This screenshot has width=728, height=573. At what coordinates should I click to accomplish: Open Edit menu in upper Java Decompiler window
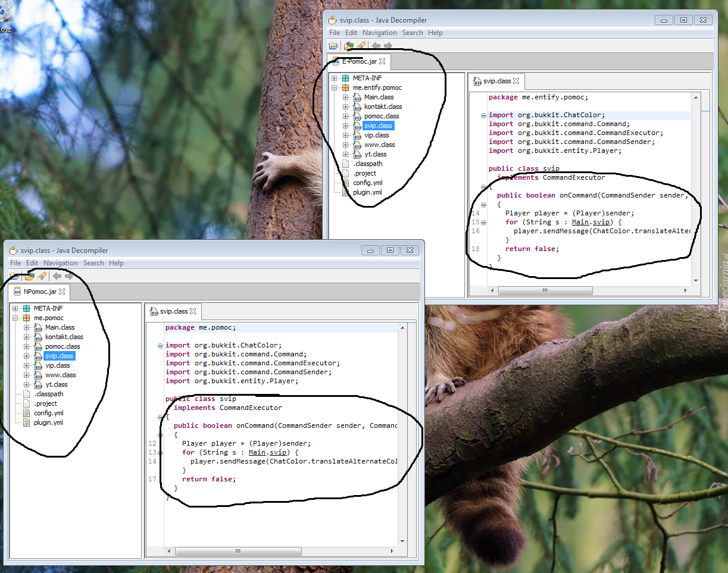(x=351, y=33)
